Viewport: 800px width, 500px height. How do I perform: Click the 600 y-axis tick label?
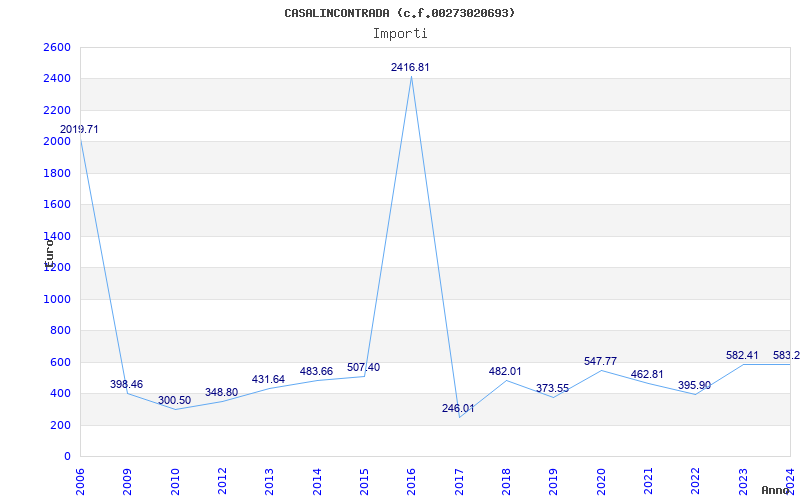60,362
